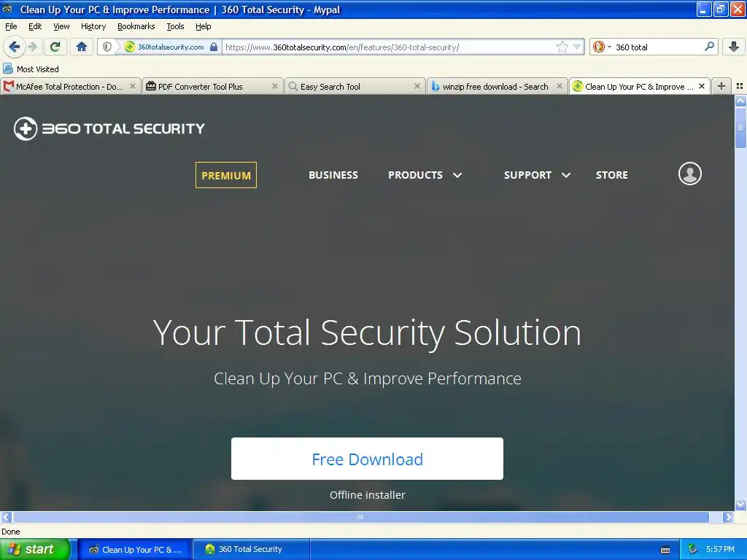747x560 pixels.
Task: Open the Help menu
Action: coord(203,26)
